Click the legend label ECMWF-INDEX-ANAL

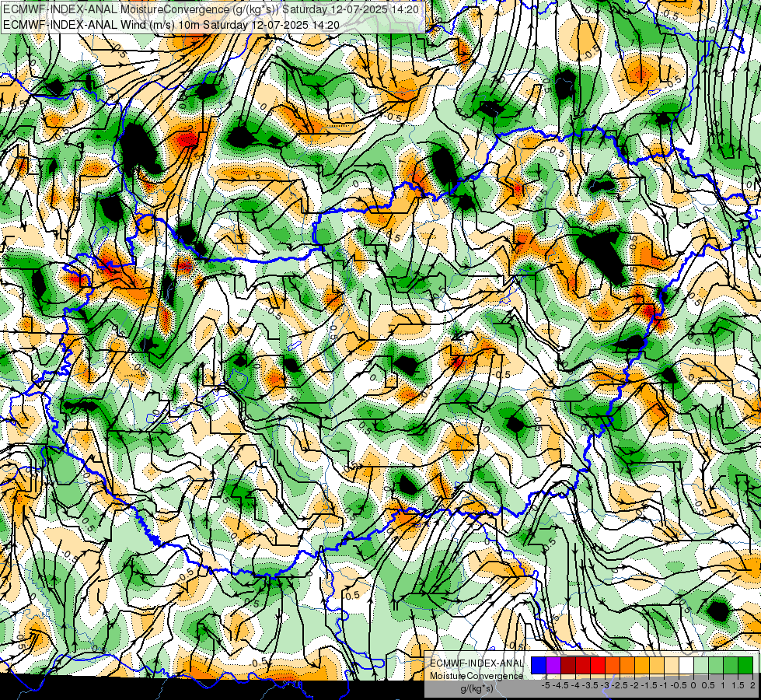(x=476, y=663)
